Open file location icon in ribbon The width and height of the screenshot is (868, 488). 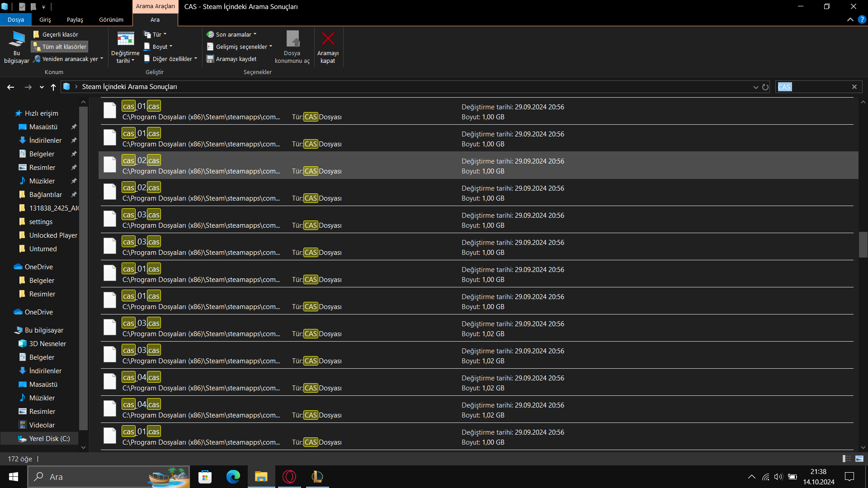pyautogui.click(x=292, y=39)
